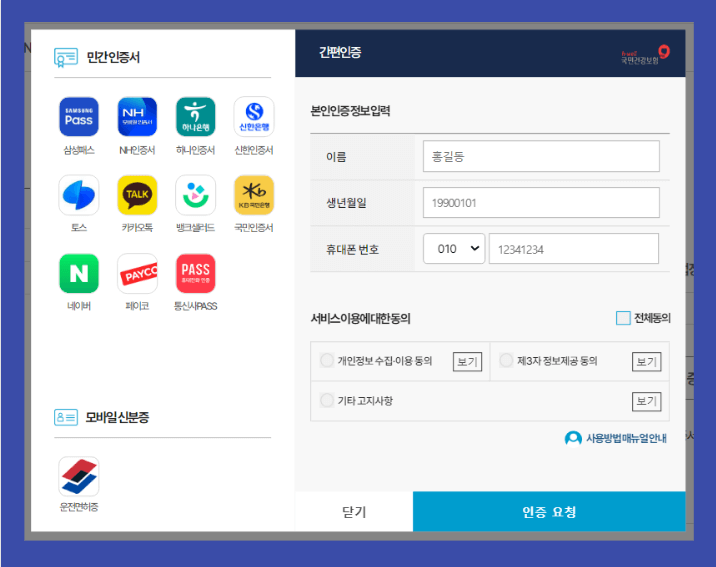Click the 민간인증서 section title text
Viewport: 716px width, 567px height.
click(113, 58)
